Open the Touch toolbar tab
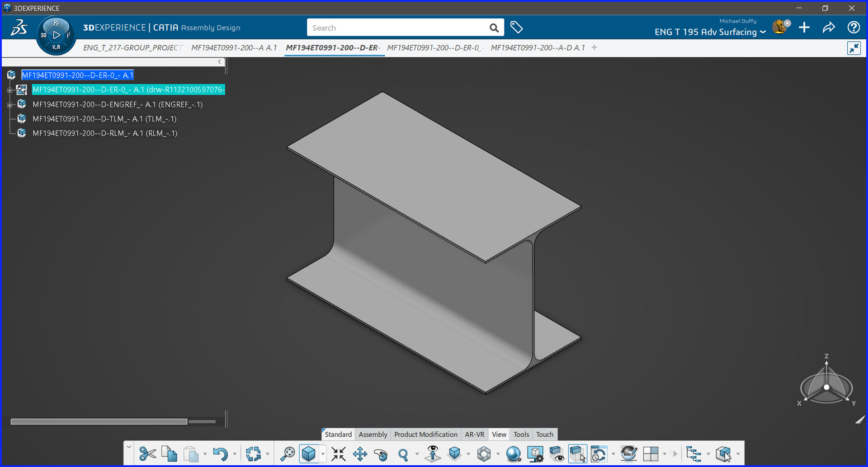This screenshot has width=868, height=467. 544,434
